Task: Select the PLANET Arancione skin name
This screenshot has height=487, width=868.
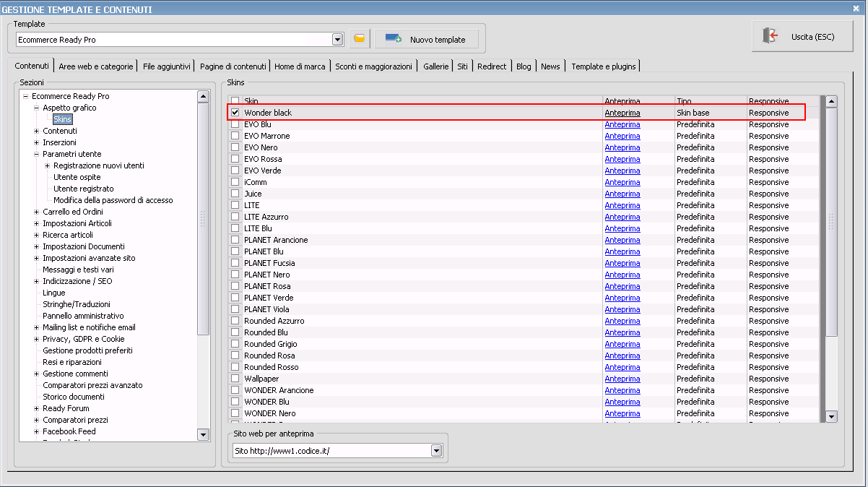Action: 276,240
